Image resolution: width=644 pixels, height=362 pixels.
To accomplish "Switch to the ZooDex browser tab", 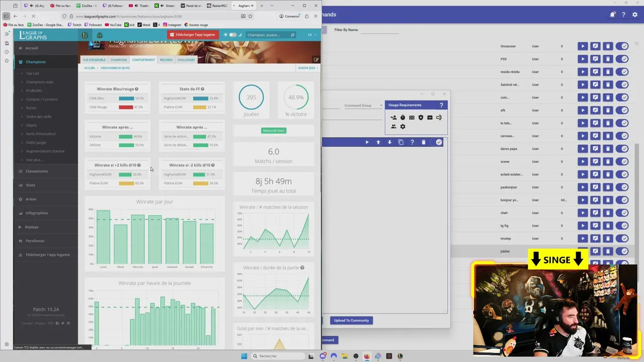I will point(87,6).
